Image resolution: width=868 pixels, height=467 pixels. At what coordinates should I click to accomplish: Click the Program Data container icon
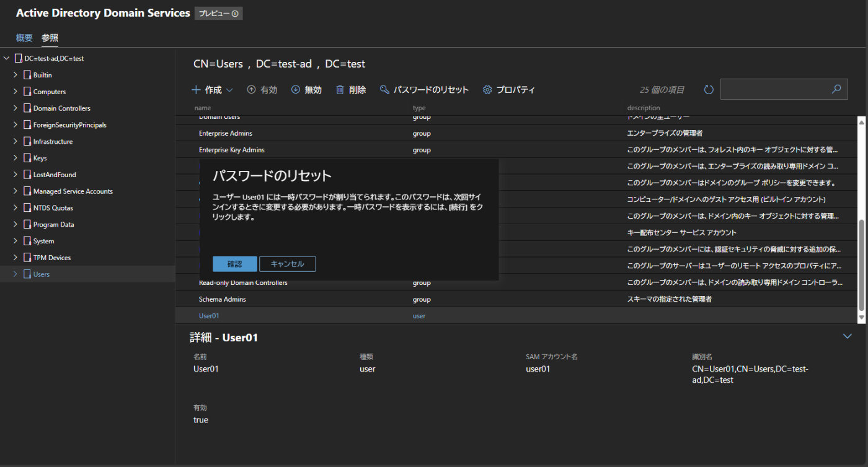click(27, 224)
